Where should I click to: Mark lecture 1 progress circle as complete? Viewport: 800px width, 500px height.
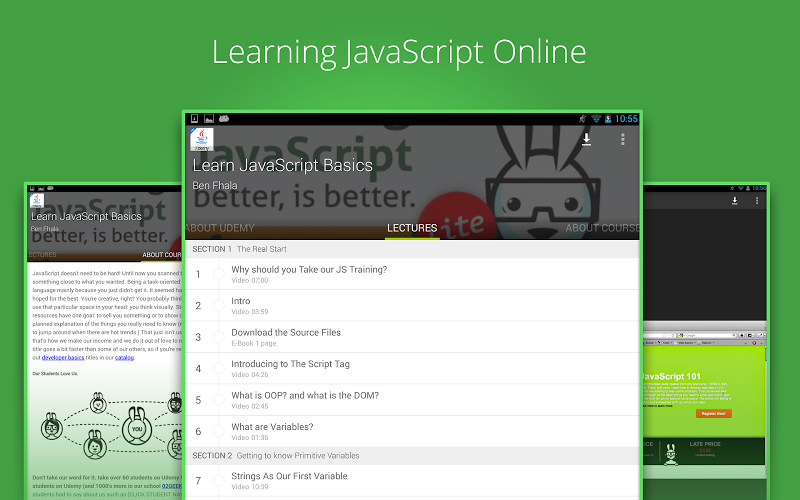click(x=218, y=274)
